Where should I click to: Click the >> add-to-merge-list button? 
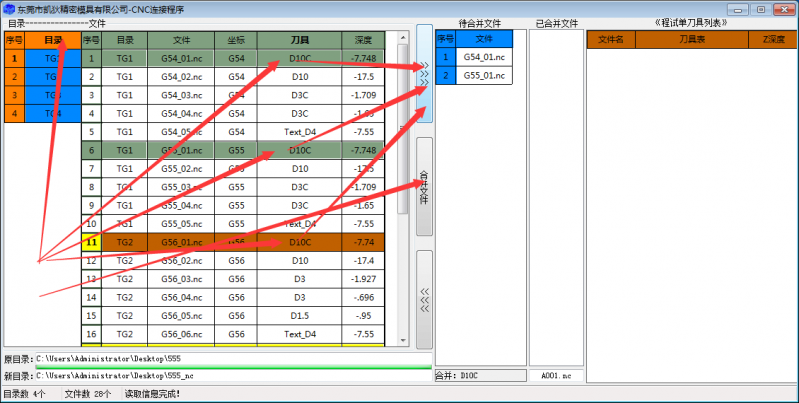[424, 74]
